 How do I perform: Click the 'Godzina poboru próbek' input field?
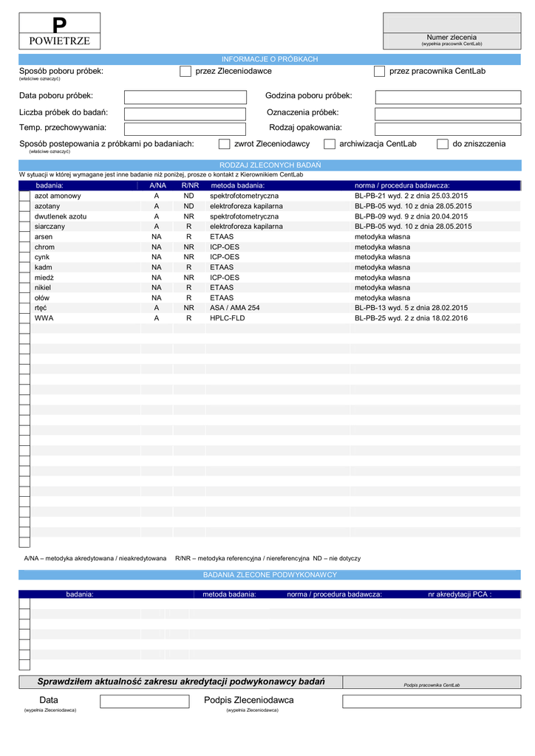click(448, 97)
